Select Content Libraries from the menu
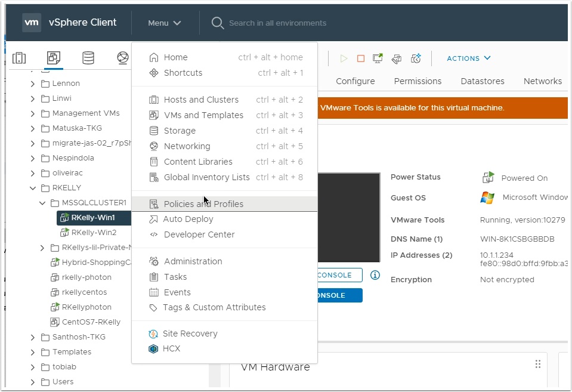The height and width of the screenshot is (392, 572). tap(225, 162)
